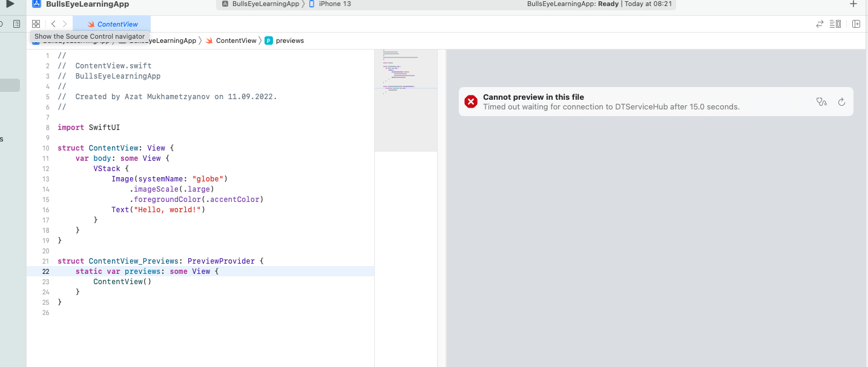This screenshot has width=868, height=367.
Task: Click the preview diagnostics stethoscope icon
Action: [x=821, y=102]
